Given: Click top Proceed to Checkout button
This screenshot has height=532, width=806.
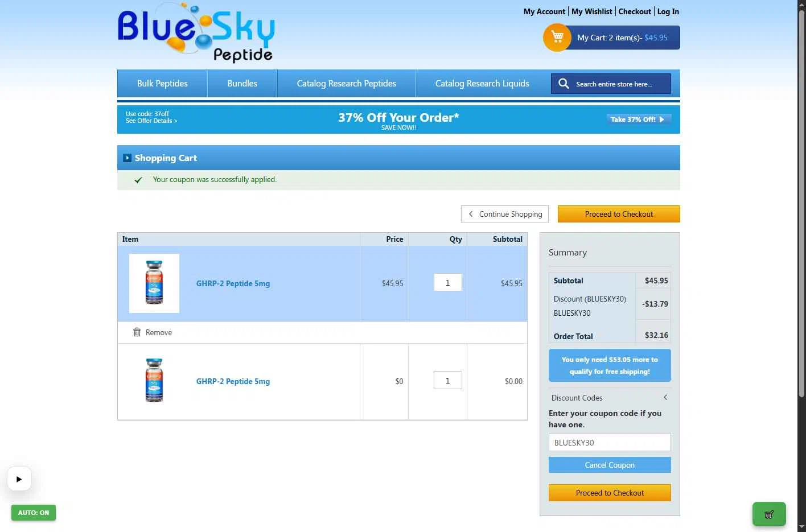Looking at the screenshot, I should pos(619,214).
